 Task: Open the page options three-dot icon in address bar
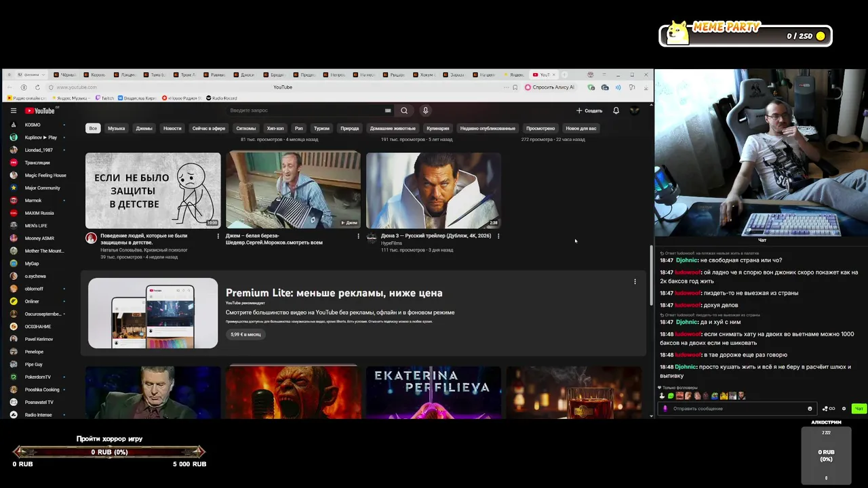506,87
